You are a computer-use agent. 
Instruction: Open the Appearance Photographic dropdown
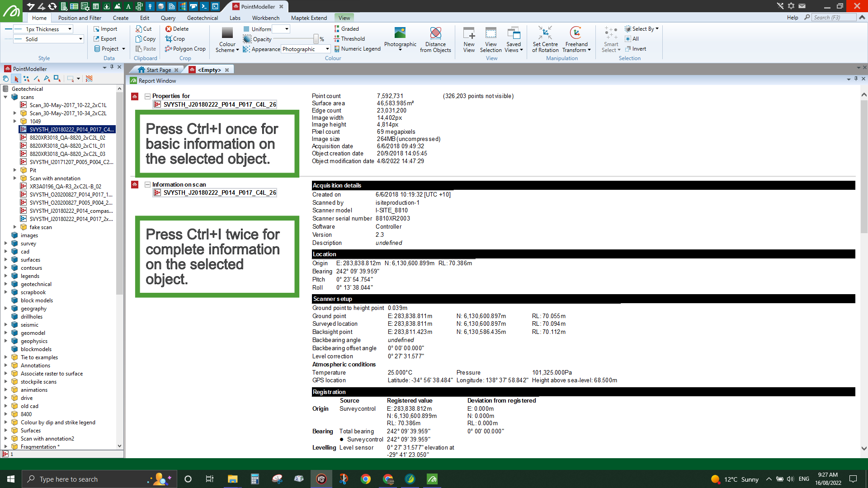(x=327, y=49)
